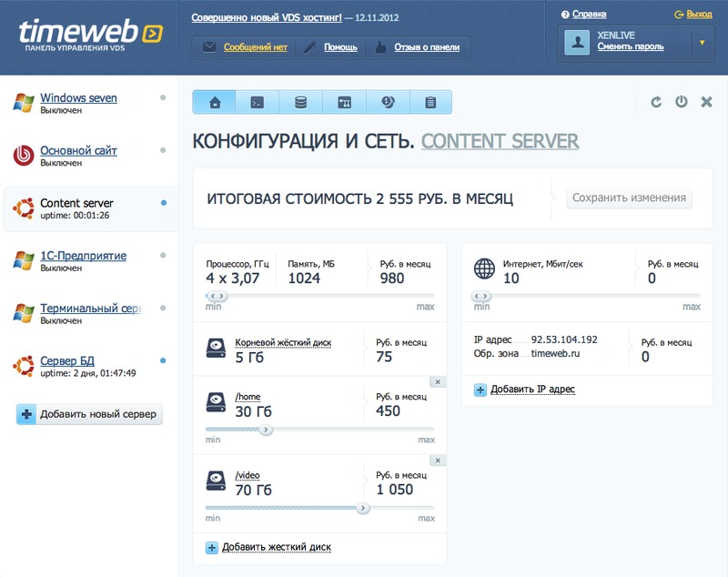Screen dimensions: 728x577
Task: Click the envelope messages icon
Action: (x=209, y=47)
